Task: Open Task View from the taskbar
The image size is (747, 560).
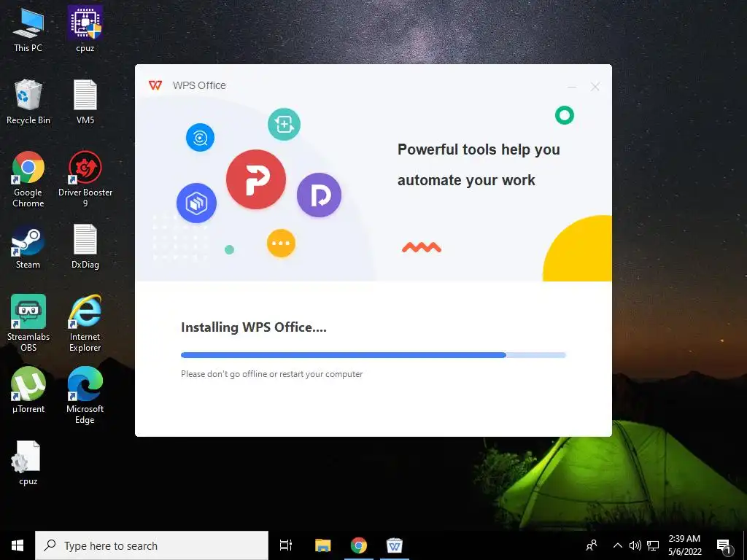Action: [286, 545]
